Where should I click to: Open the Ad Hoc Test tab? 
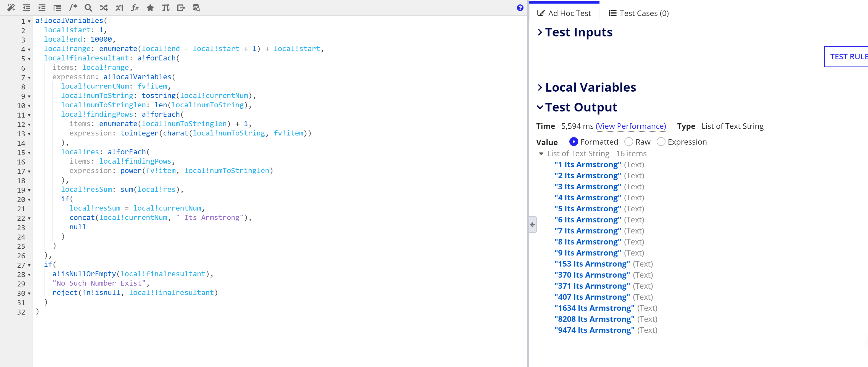point(564,13)
